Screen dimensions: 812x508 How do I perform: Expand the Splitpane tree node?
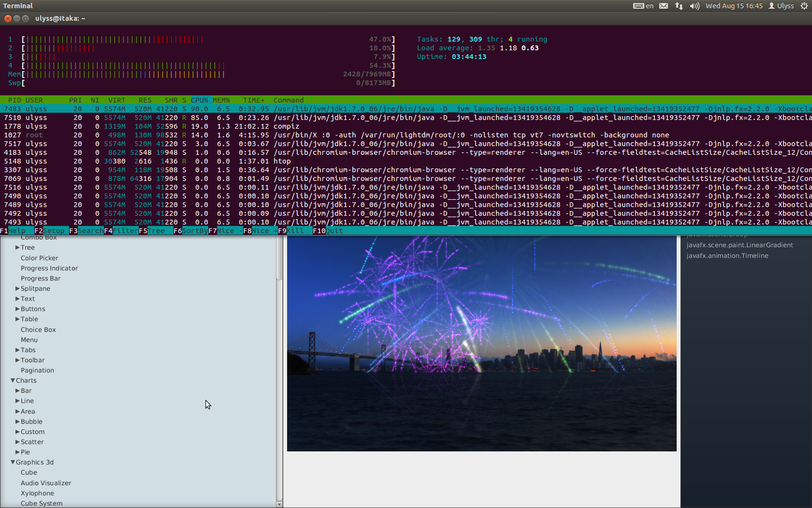coord(17,289)
